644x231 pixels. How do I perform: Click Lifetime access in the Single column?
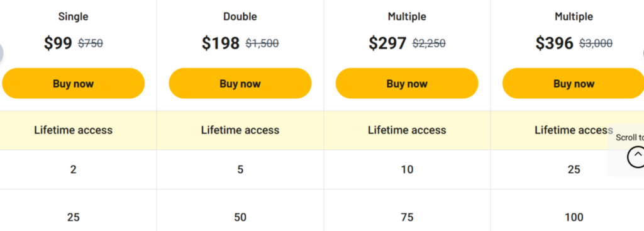pos(73,130)
